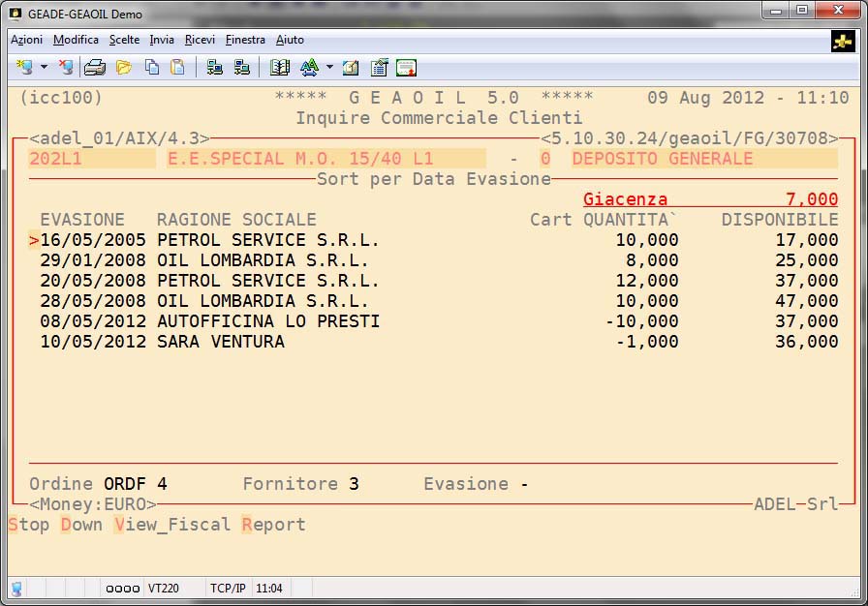Click the paste clipboard icon
Viewport: 868px width, 606px height.
point(177,68)
